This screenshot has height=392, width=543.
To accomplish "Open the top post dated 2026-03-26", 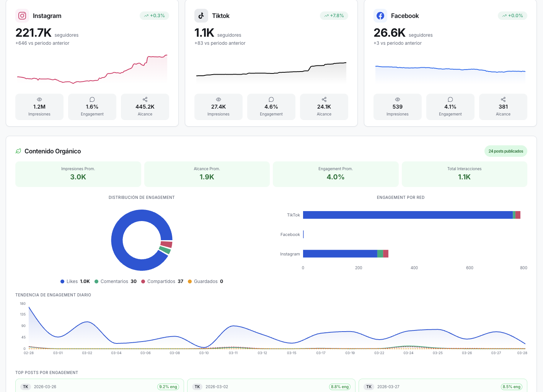I will click(x=99, y=386).
